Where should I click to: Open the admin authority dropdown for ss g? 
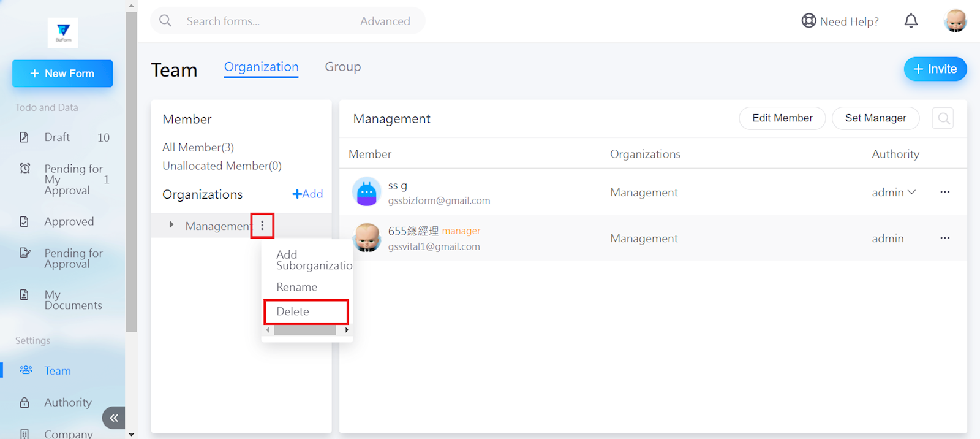(894, 193)
